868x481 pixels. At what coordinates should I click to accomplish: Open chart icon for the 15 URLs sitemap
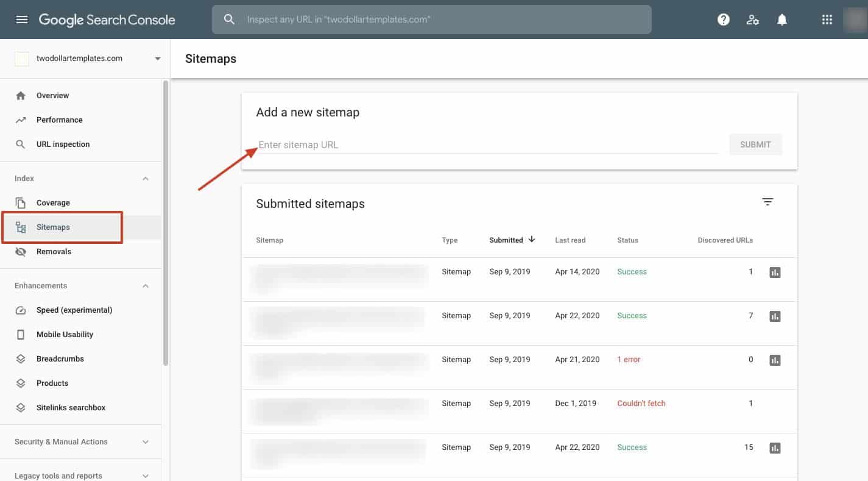click(x=775, y=448)
